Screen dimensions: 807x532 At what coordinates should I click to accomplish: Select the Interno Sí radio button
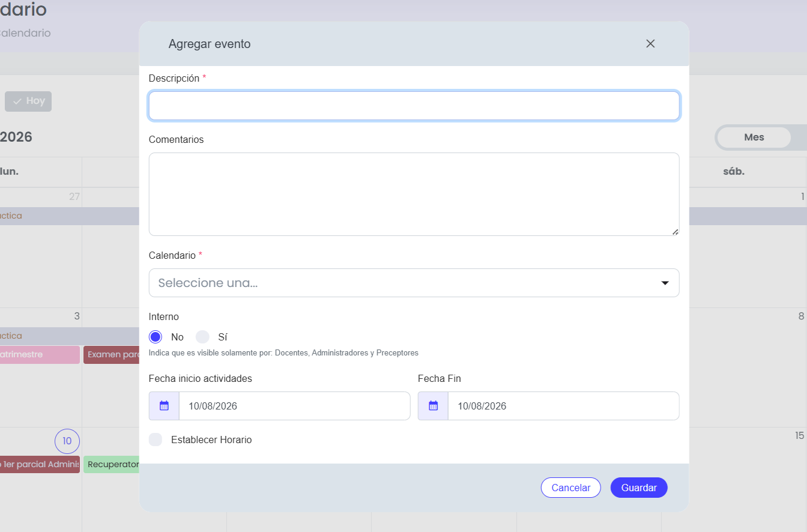coord(202,337)
